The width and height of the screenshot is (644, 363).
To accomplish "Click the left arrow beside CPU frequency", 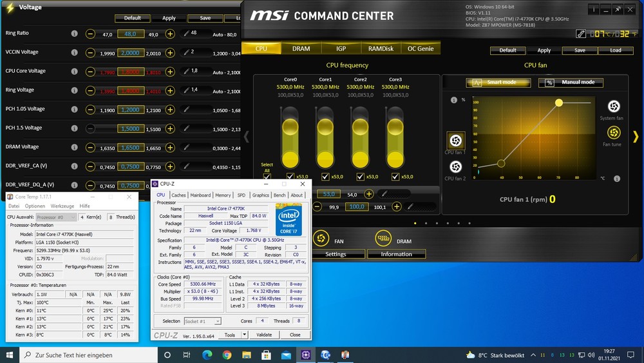I will [x=247, y=137].
